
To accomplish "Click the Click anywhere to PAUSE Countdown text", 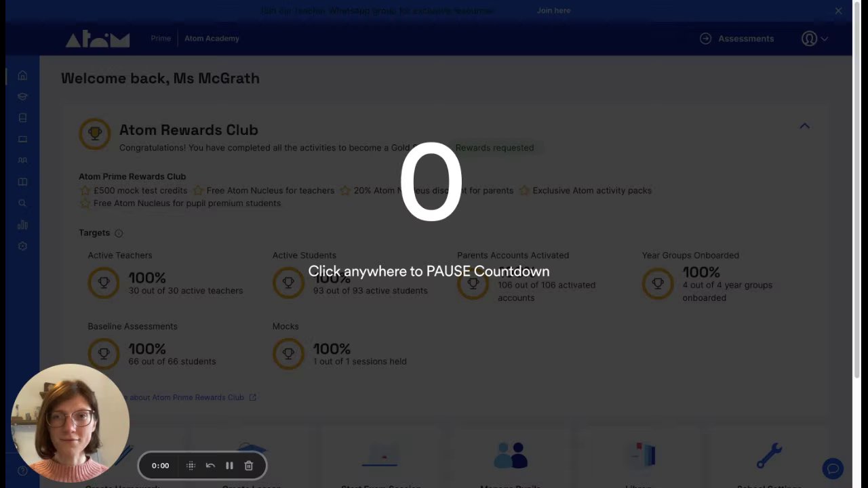I will 429,271.
